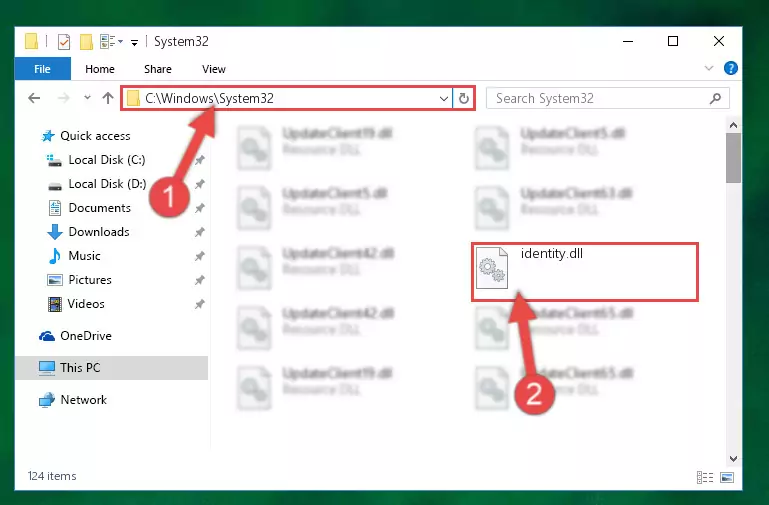Screen dimensions: 769x505
Task: Switch to the Share ribbon tab
Action: coord(157,69)
